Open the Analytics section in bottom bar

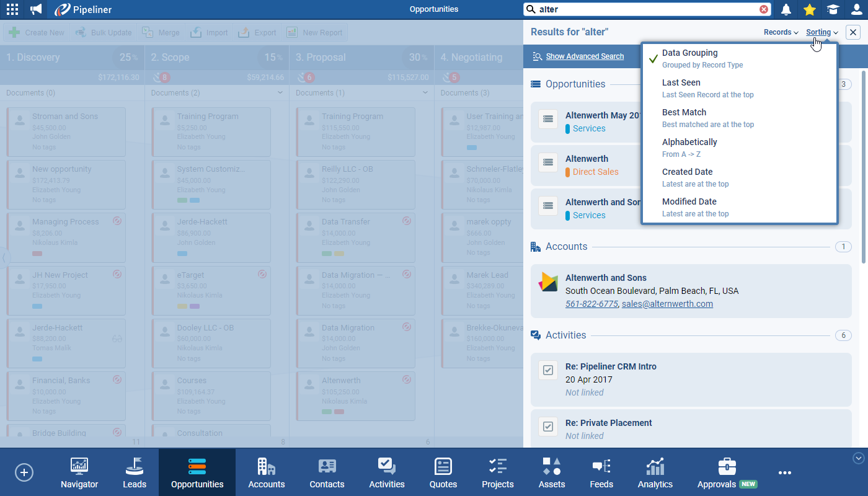coord(655,473)
